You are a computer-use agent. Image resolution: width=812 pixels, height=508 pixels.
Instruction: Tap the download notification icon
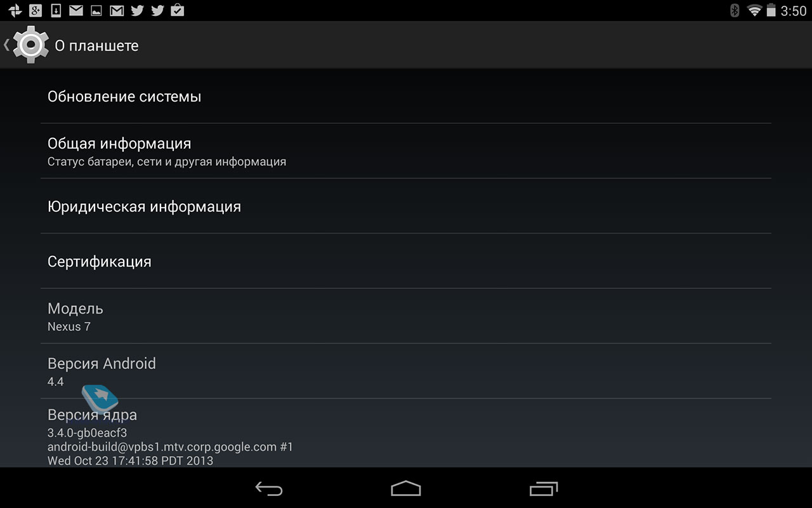pos(56,10)
